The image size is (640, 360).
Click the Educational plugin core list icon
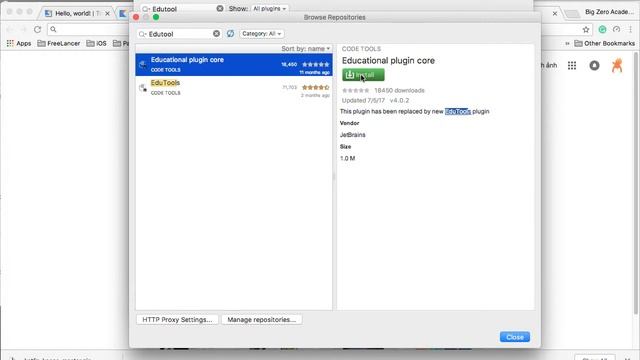coord(143,64)
